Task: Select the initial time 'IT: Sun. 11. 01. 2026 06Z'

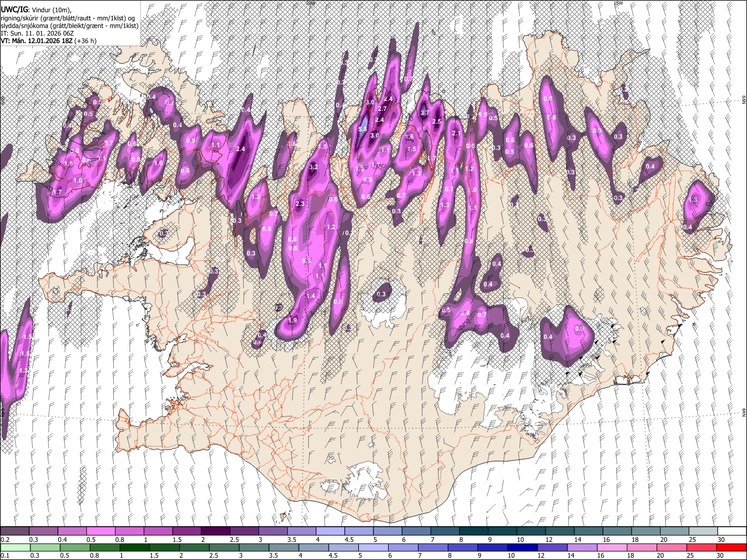Action: pyautogui.click(x=36, y=33)
